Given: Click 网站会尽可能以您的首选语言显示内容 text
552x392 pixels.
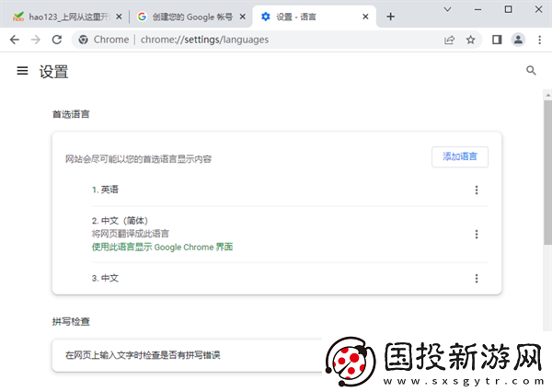Looking at the screenshot, I should point(138,159).
